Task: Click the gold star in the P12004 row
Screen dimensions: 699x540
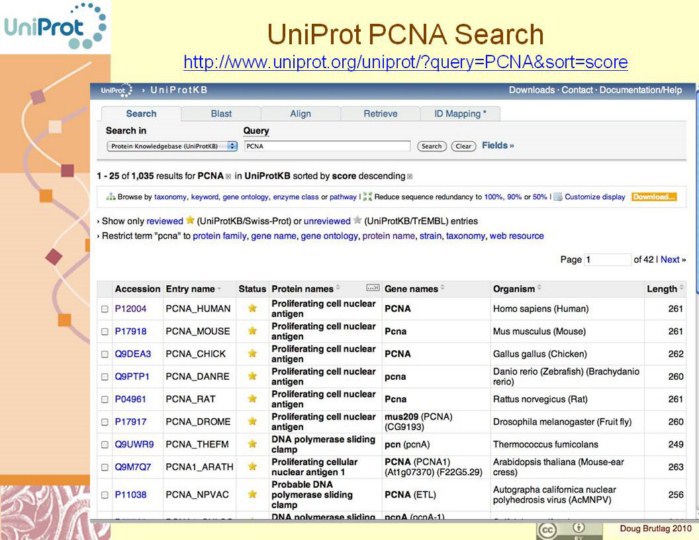Action: click(x=252, y=309)
